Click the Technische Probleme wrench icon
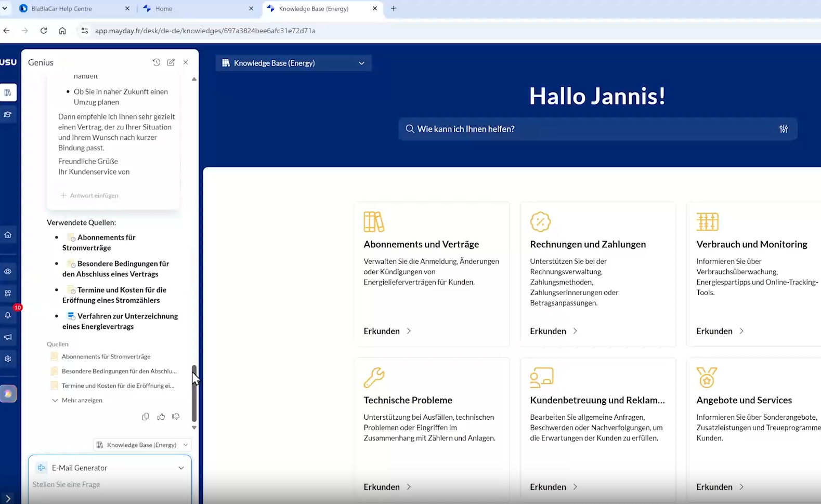This screenshot has height=504, width=821. (374, 378)
